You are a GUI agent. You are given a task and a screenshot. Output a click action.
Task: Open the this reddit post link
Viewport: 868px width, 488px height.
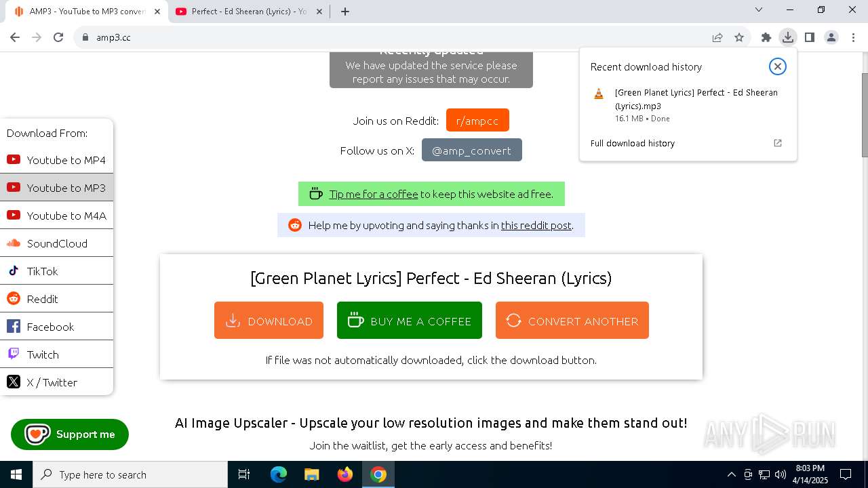[536, 225]
